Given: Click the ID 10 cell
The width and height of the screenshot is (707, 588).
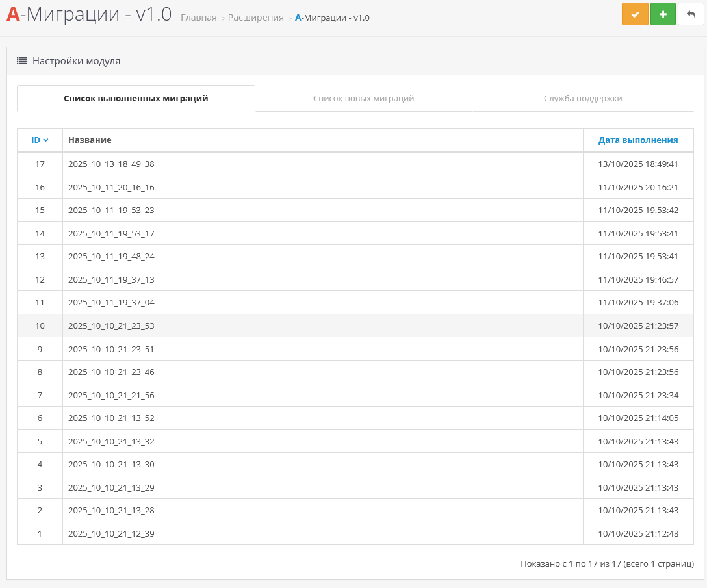Looking at the screenshot, I should pos(40,326).
